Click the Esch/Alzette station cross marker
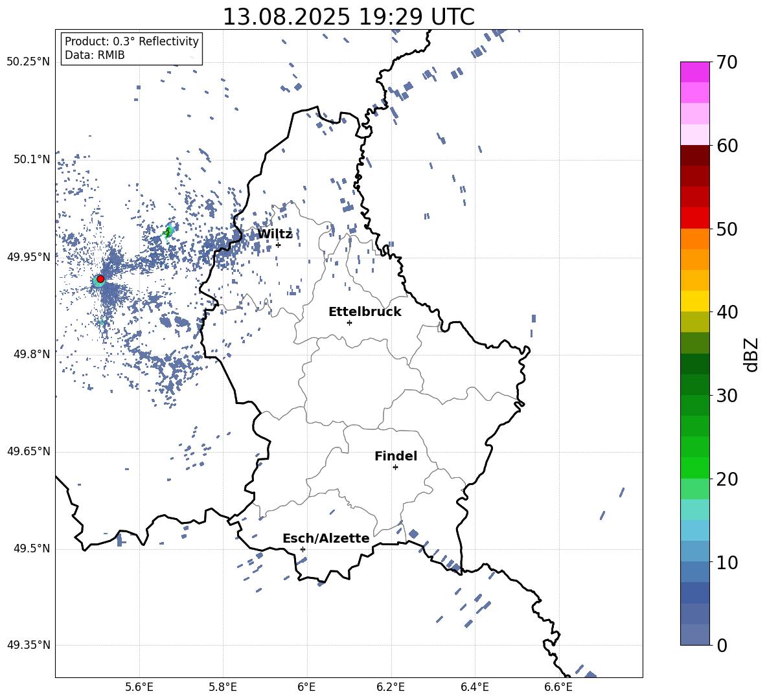Image resolution: width=767 pixels, height=700 pixels. (303, 549)
